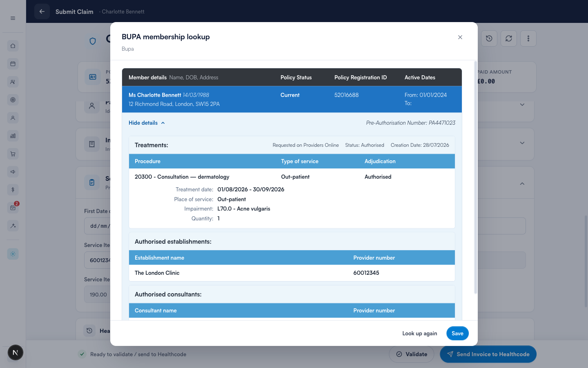The width and height of the screenshot is (588, 368).
Task: Open the single user icon in sidebar
Action: tap(13, 118)
